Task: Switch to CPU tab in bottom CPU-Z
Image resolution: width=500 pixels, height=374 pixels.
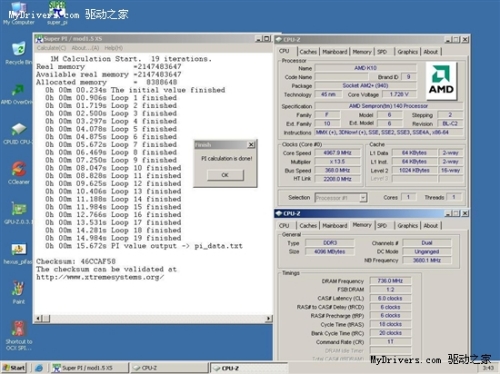Action: click(284, 226)
